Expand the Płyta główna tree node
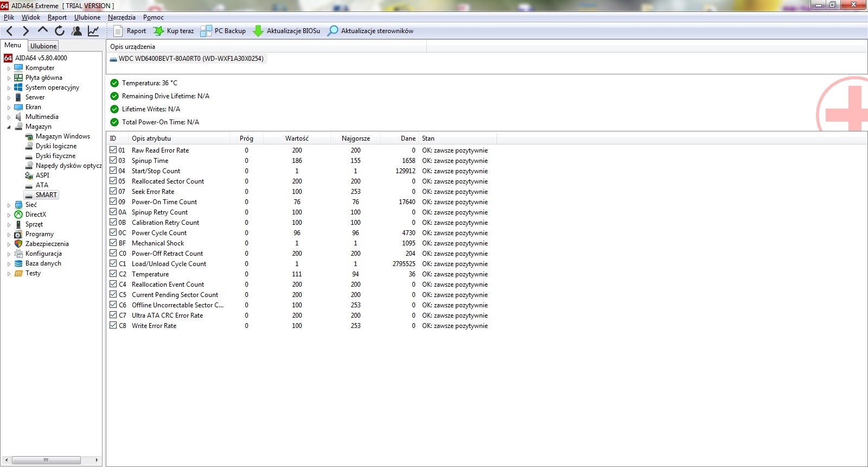The height and width of the screenshot is (467, 868). tap(9, 78)
